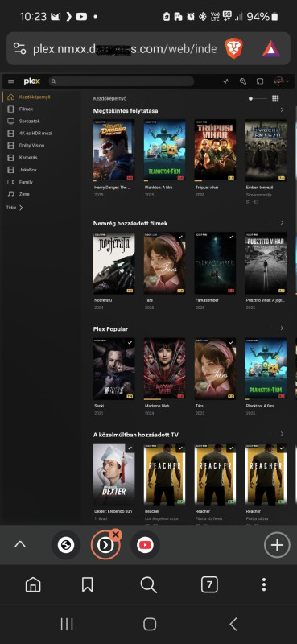The width and height of the screenshot is (297, 644).
Task: Open Plex Popular section heading
Action: (x=110, y=329)
